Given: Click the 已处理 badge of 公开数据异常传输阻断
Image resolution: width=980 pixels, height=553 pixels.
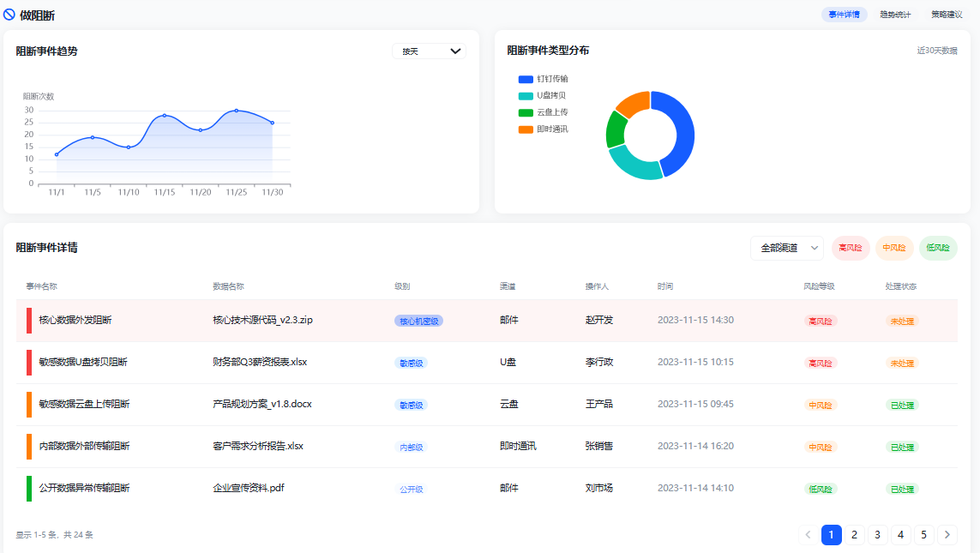Looking at the screenshot, I should (x=903, y=489).
